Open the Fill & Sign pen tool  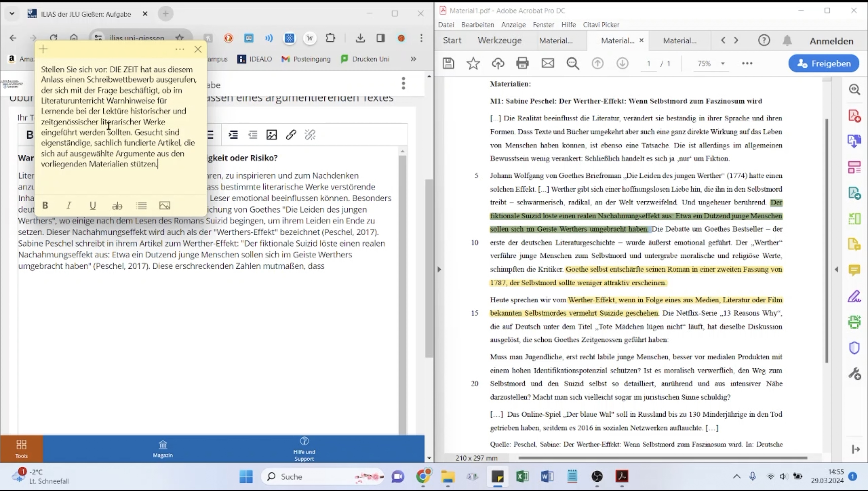pos(854,297)
